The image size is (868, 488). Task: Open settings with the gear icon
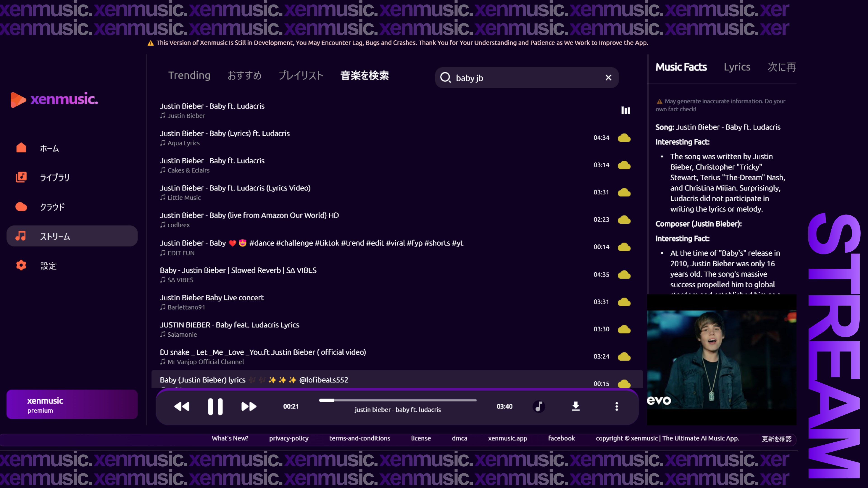(x=21, y=265)
